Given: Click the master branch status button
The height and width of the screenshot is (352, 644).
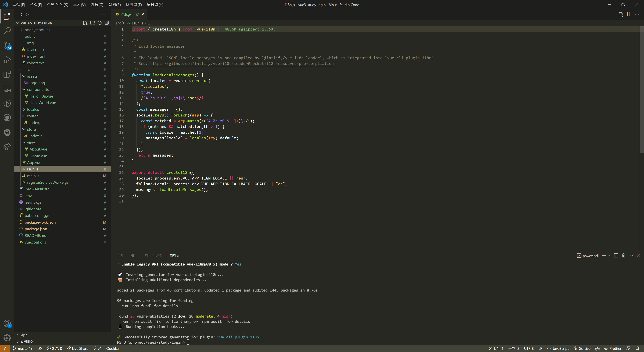Looking at the screenshot, I should coord(23,348).
